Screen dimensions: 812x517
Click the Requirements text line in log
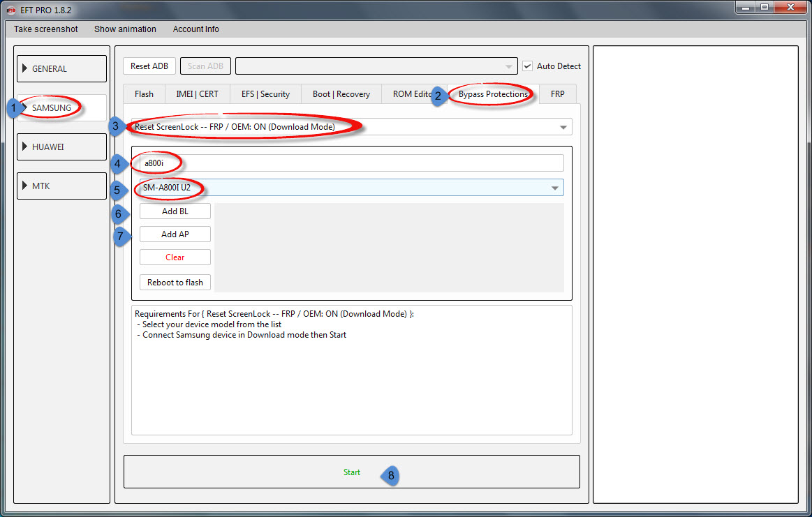click(x=274, y=313)
